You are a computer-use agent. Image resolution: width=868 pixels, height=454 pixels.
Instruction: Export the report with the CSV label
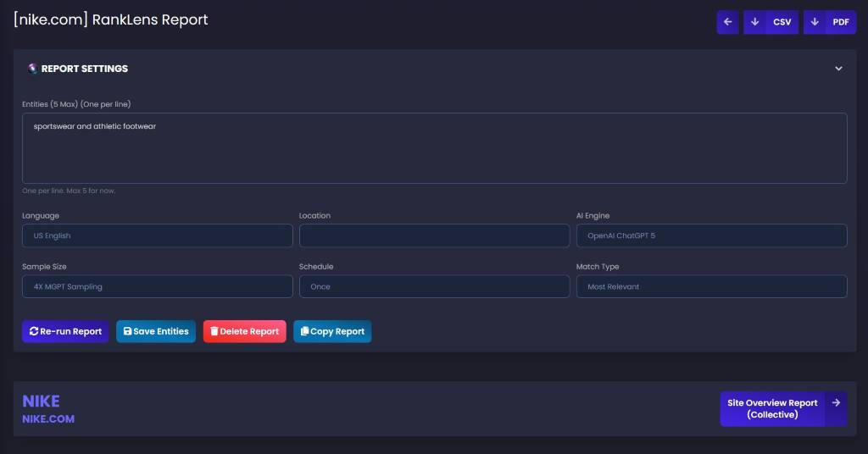(x=782, y=22)
